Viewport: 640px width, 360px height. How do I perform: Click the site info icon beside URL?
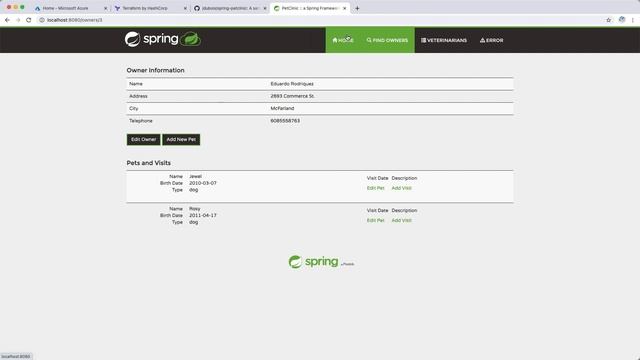click(x=42, y=20)
